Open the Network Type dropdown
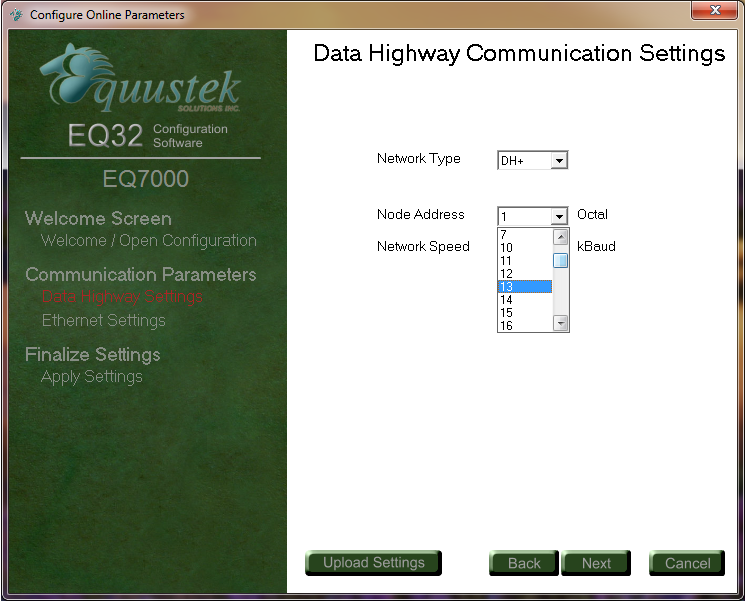This screenshot has width=747, height=601. (x=559, y=161)
